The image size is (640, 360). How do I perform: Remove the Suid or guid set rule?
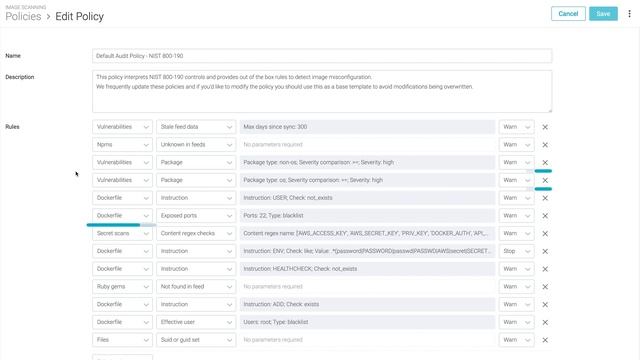click(x=545, y=340)
